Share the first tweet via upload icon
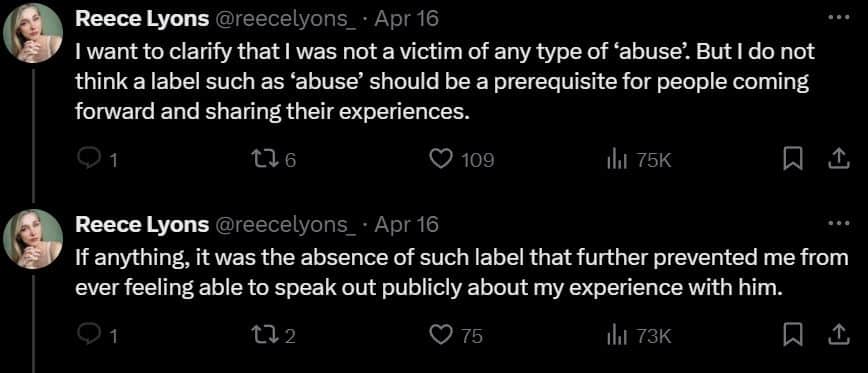Screen dimensions: 868x373 838,159
